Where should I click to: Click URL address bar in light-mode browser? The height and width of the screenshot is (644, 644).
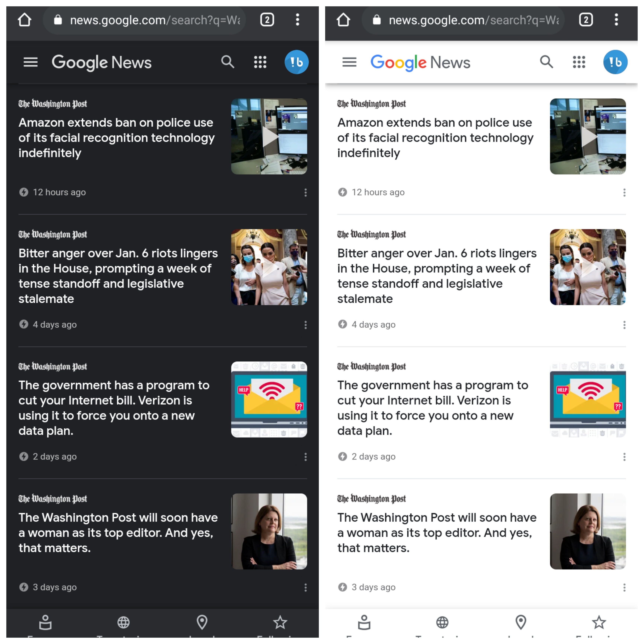click(463, 20)
